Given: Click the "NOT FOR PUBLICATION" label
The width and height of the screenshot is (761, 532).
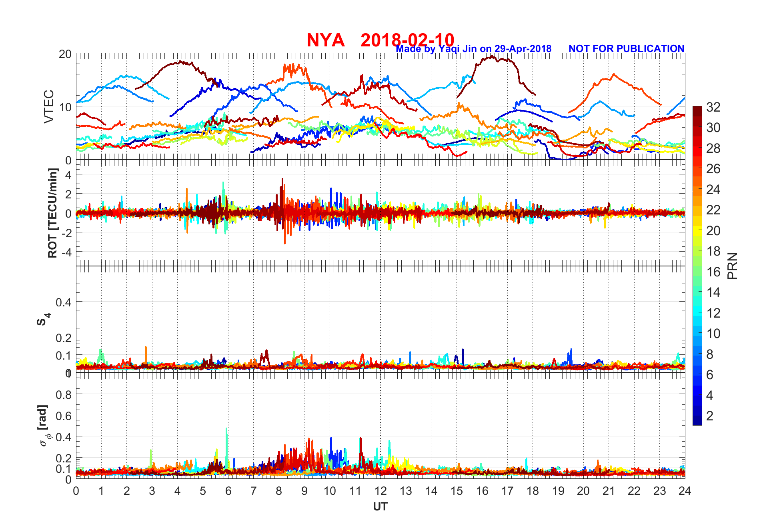Looking at the screenshot, I should [x=627, y=49].
